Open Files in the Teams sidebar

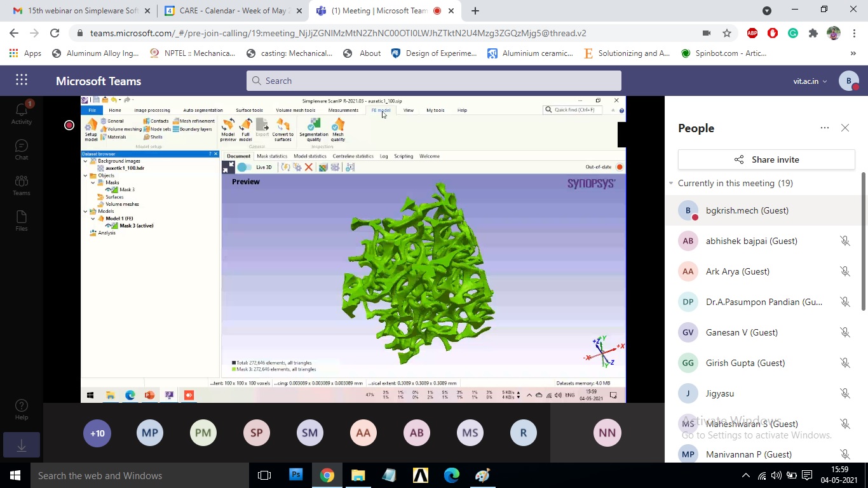(21, 220)
